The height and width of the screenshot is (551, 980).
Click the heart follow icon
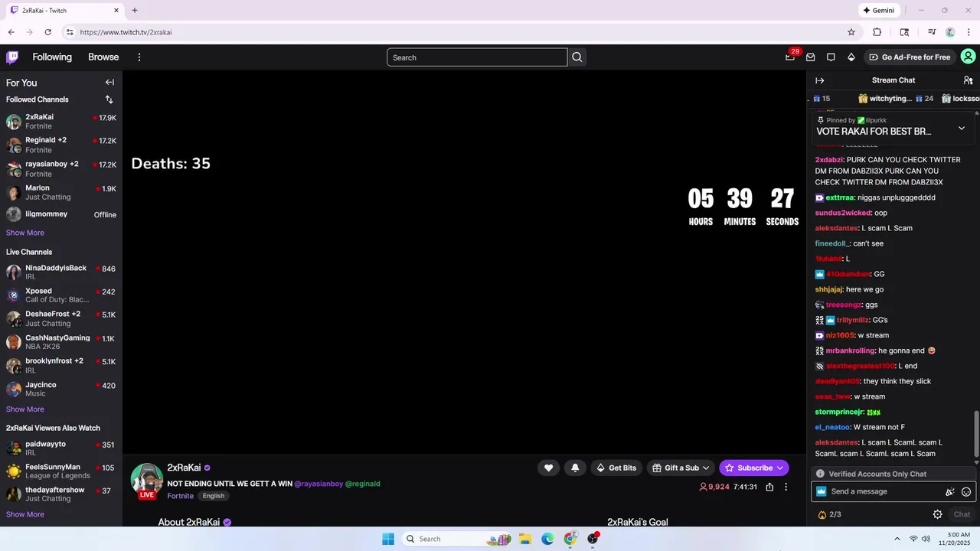[x=548, y=468]
